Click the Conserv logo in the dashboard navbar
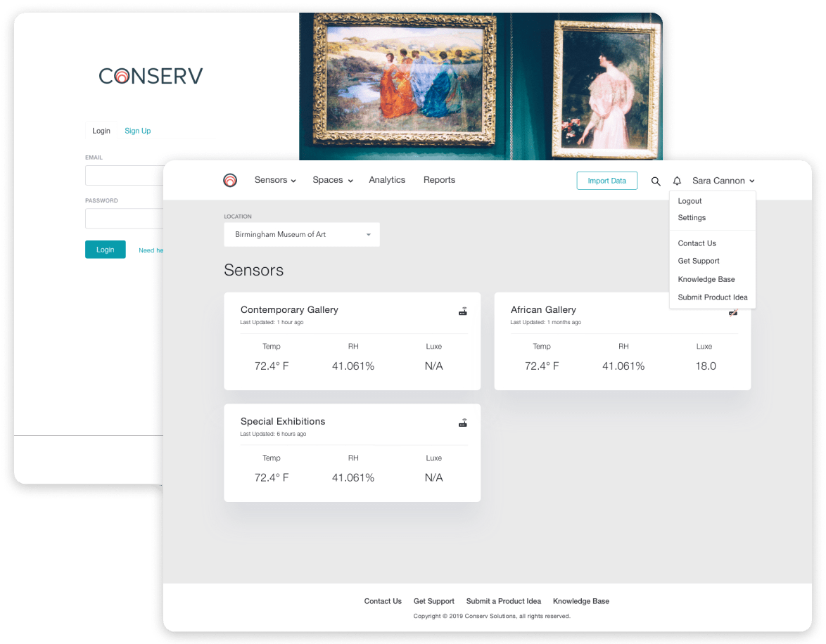This screenshot has width=826, height=644. click(x=229, y=180)
